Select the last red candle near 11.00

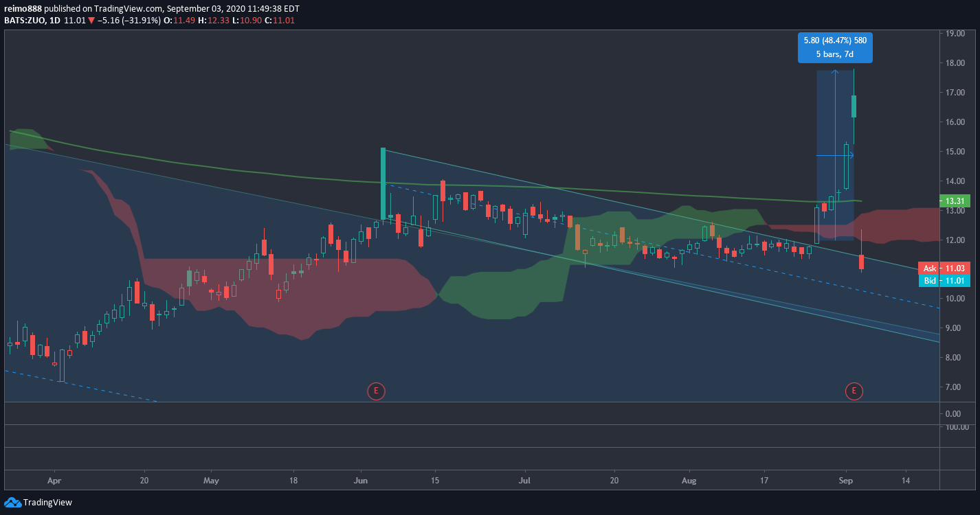[x=861, y=262]
